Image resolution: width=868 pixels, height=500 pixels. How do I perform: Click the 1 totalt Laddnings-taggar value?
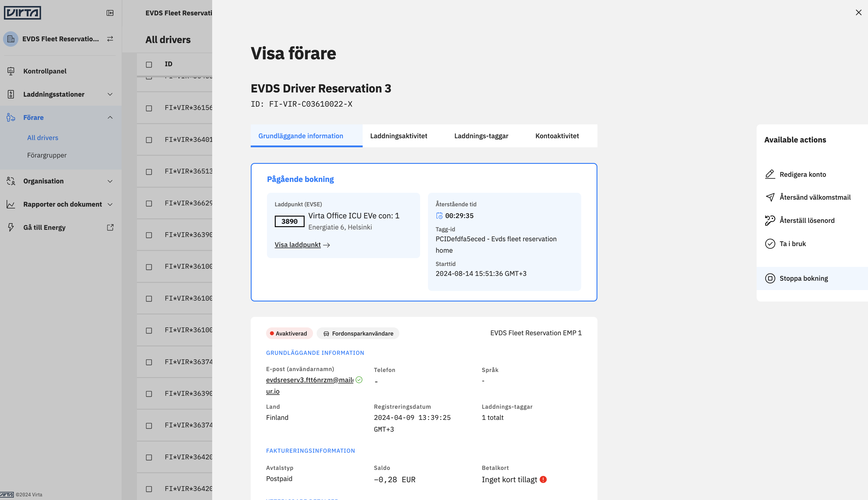coord(493,417)
